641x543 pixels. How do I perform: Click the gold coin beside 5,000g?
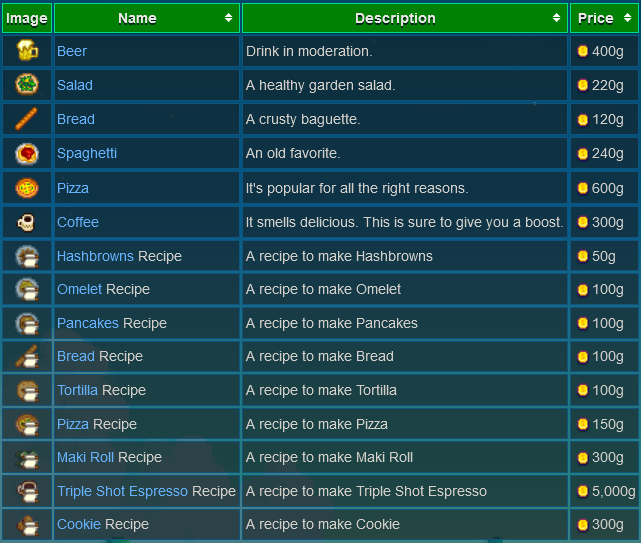point(583,491)
